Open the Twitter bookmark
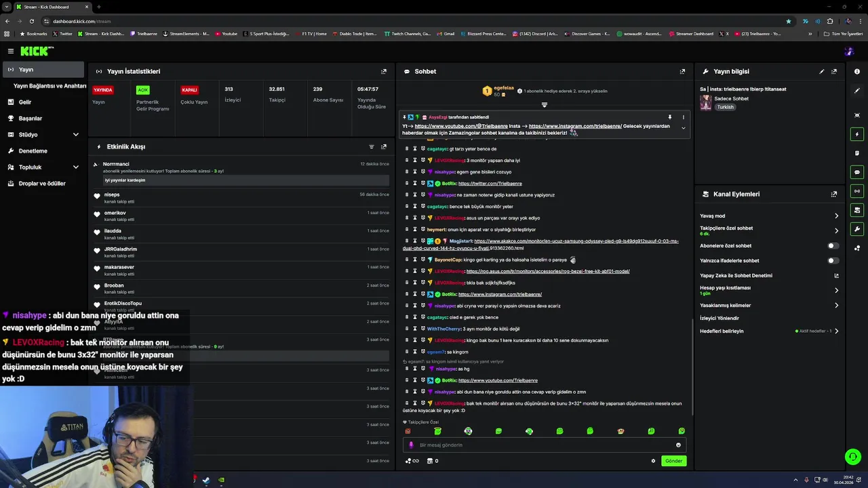The height and width of the screenshot is (488, 868). pyautogui.click(x=63, y=34)
